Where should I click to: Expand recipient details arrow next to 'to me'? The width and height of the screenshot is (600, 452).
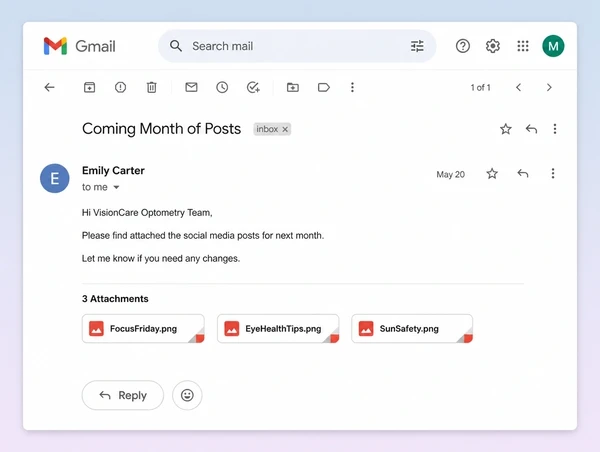tap(116, 187)
